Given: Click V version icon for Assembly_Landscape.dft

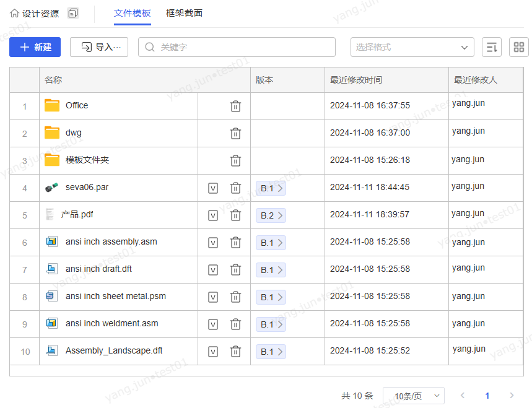Looking at the screenshot, I should coord(213,352).
